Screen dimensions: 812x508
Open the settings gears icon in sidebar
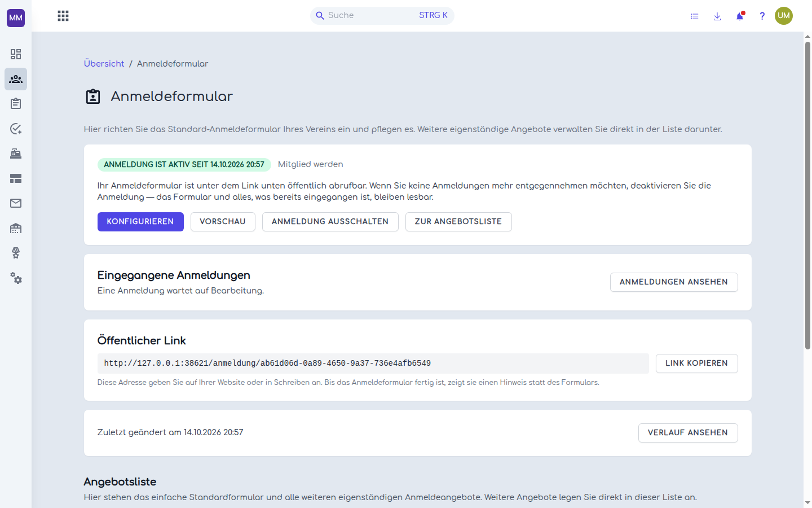pos(16,278)
